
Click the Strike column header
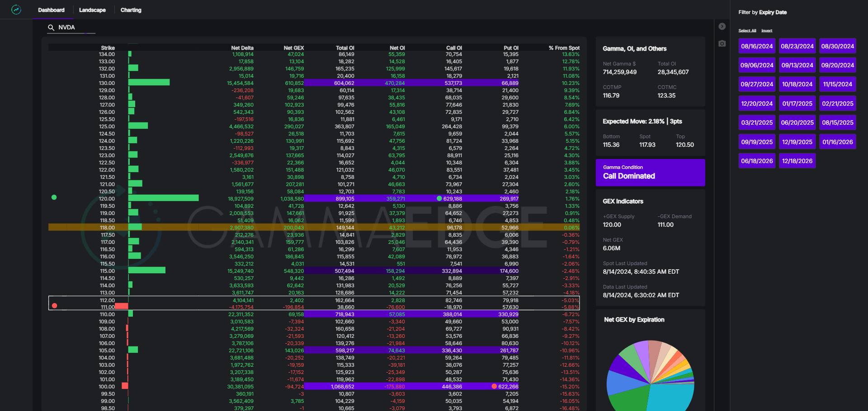[108, 48]
